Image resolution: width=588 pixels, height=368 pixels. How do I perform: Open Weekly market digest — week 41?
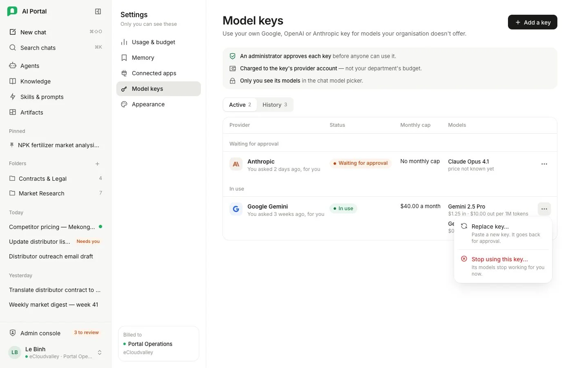coord(56,304)
